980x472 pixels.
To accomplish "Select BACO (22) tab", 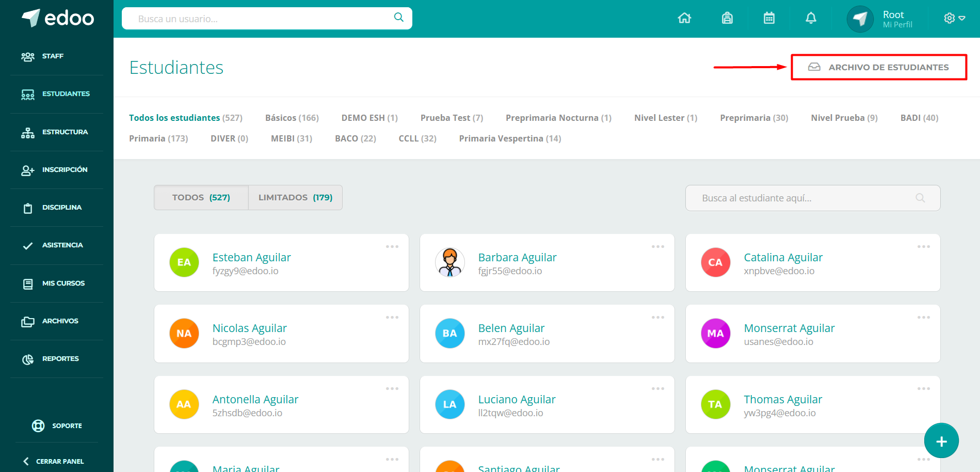I will point(356,138).
